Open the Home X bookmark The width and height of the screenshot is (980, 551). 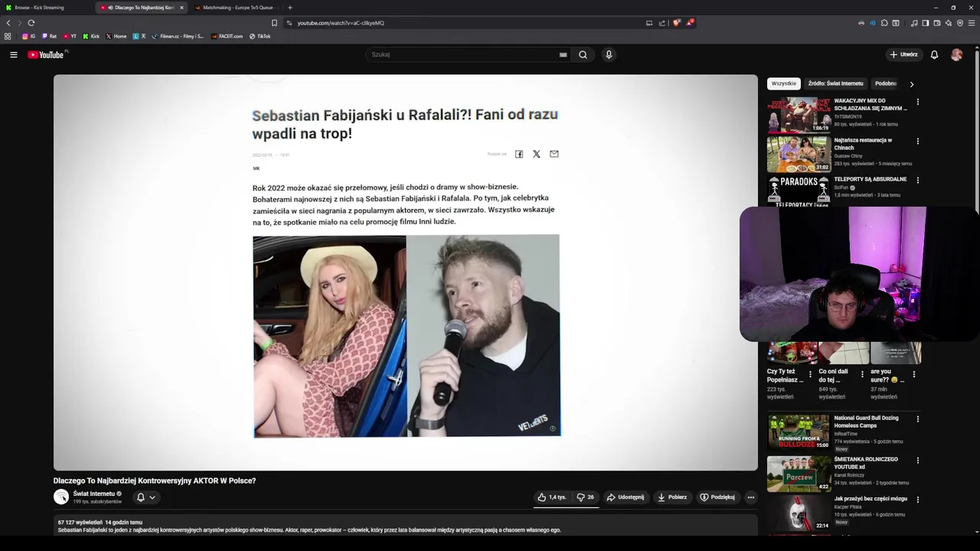(116, 36)
